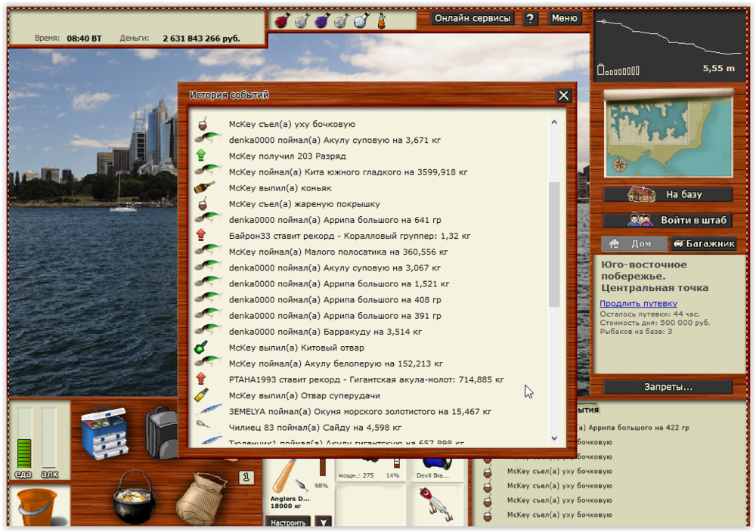Click the event history scrollbar down arrow
This screenshot has height=532, width=756.
click(553, 438)
